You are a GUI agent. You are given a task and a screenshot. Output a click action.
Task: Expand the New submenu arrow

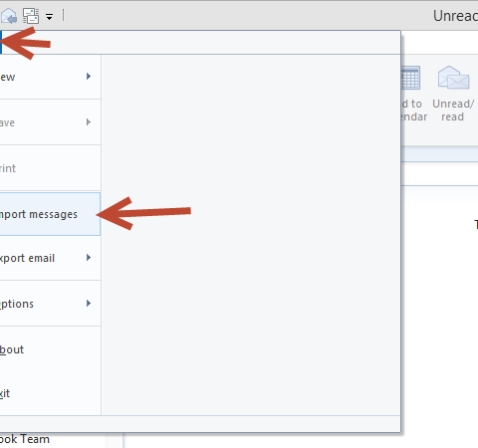(x=89, y=77)
